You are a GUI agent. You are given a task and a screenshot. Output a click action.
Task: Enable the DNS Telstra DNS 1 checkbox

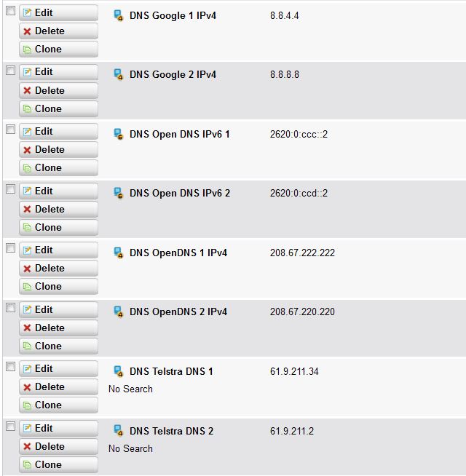[11, 367]
